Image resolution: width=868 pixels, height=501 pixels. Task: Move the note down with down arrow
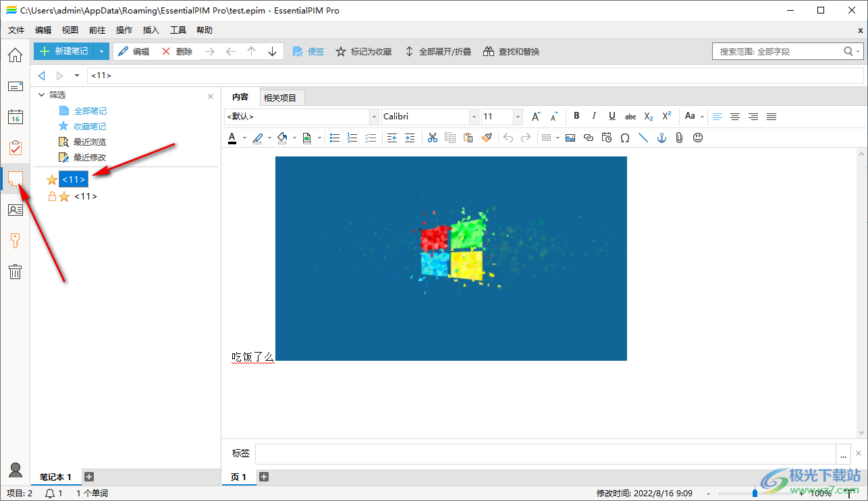point(272,51)
